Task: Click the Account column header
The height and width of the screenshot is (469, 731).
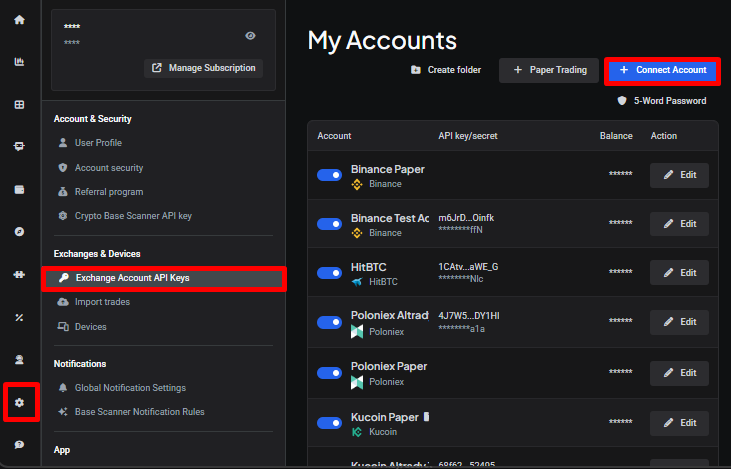Action: [334, 136]
